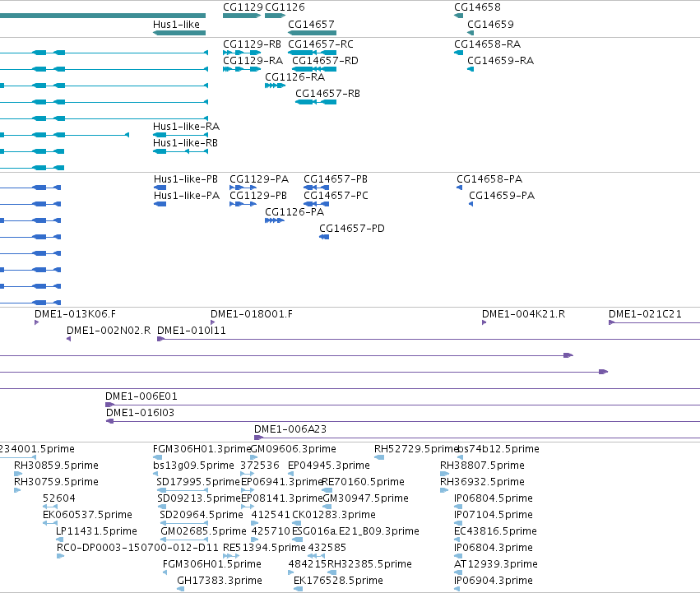The width and height of the screenshot is (700, 593).
Task: Select EST RC0-DP0003-150700-012-D11
Action: (137, 549)
